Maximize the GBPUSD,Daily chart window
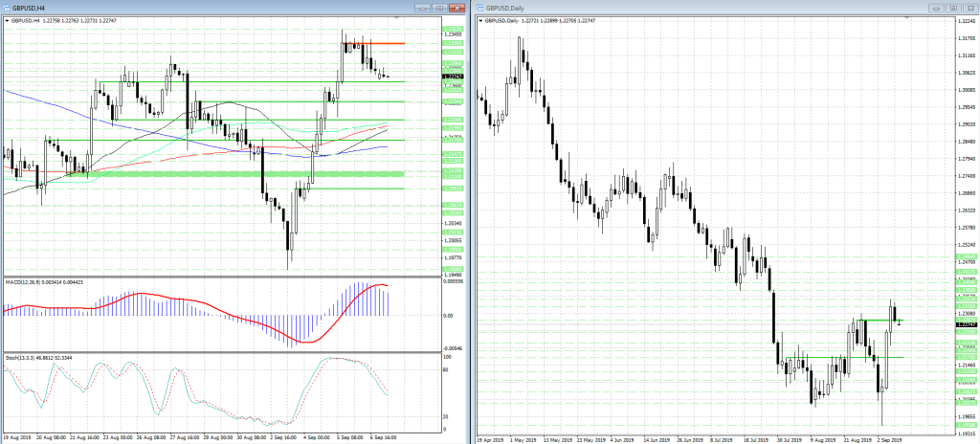Screen dimensions: 980x444 953,8
